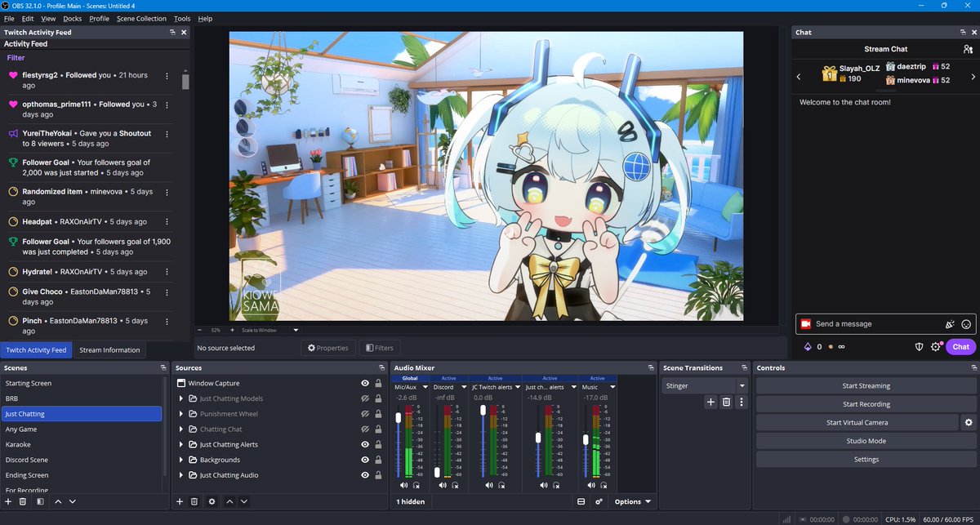The width and height of the screenshot is (980, 525).
Task: Switch to Stream Information tab
Action: (109, 349)
